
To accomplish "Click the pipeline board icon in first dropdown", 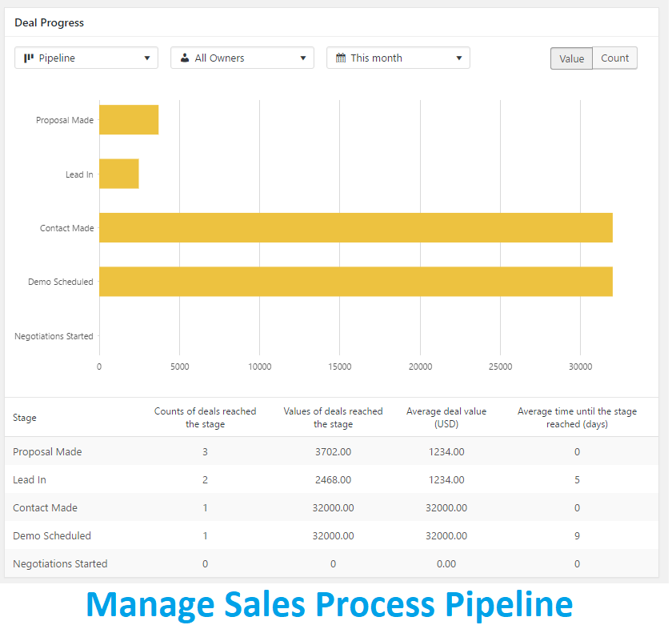I will coord(29,58).
